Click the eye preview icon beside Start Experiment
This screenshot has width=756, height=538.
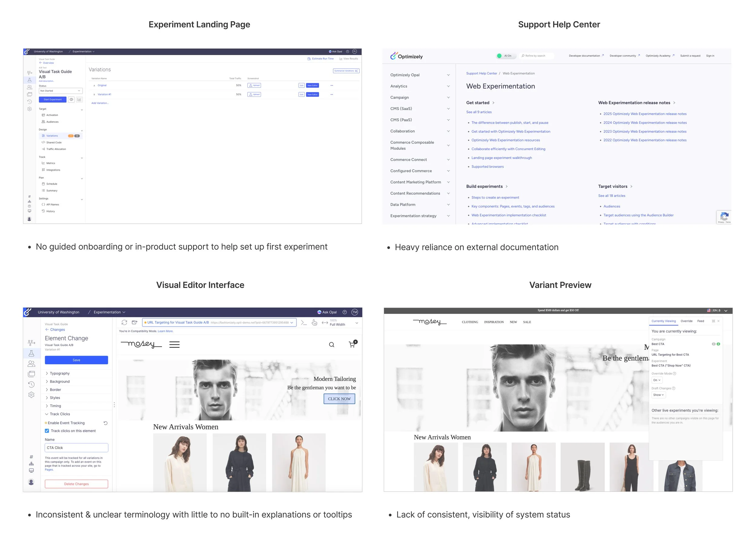click(71, 99)
